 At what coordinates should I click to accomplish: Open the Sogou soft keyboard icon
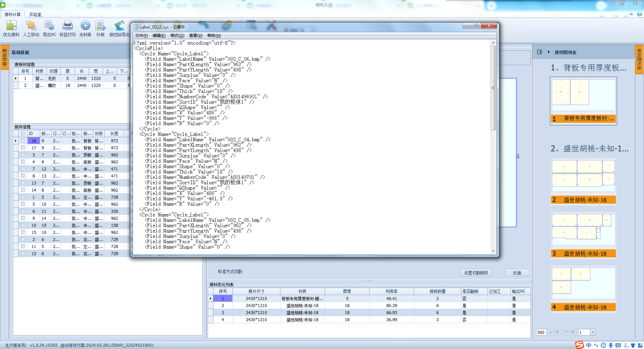point(618,345)
